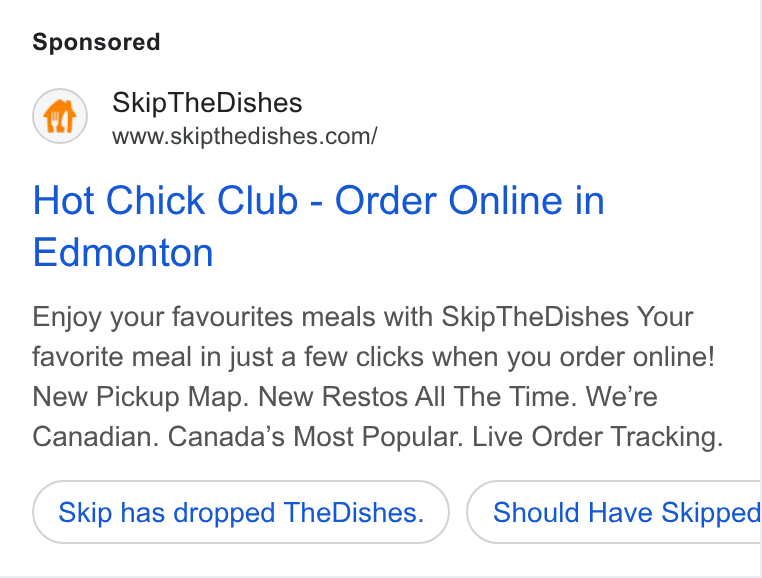Click the 'New Restos All The Time.' phrase
Screen dimensions: 762x578
point(417,397)
